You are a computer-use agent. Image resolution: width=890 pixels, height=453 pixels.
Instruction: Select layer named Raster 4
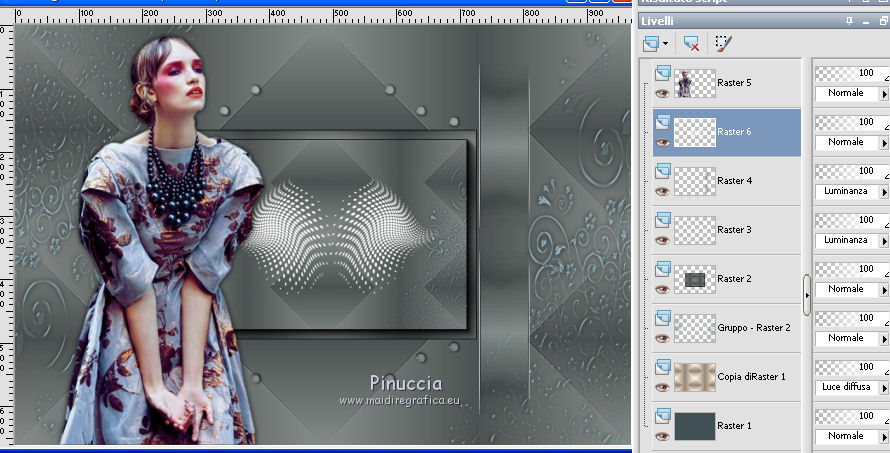(x=734, y=181)
